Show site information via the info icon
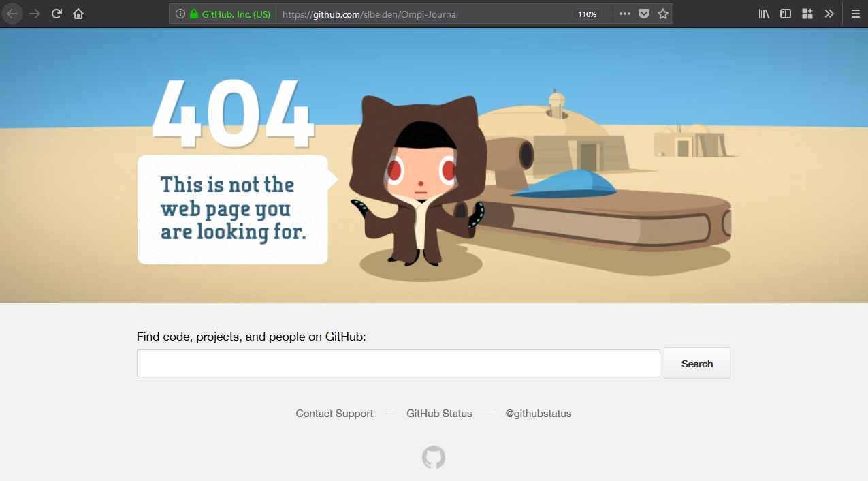868x481 pixels. tap(180, 14)
